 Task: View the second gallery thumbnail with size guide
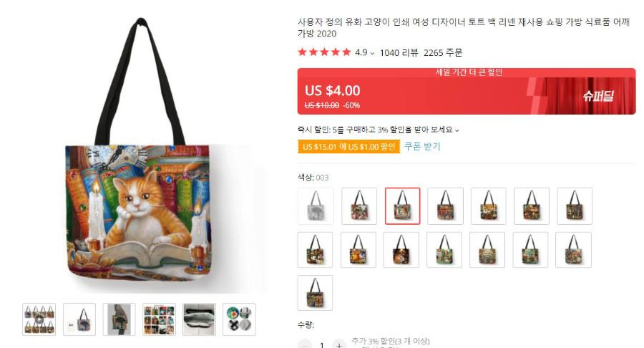[x=79, y=319]
